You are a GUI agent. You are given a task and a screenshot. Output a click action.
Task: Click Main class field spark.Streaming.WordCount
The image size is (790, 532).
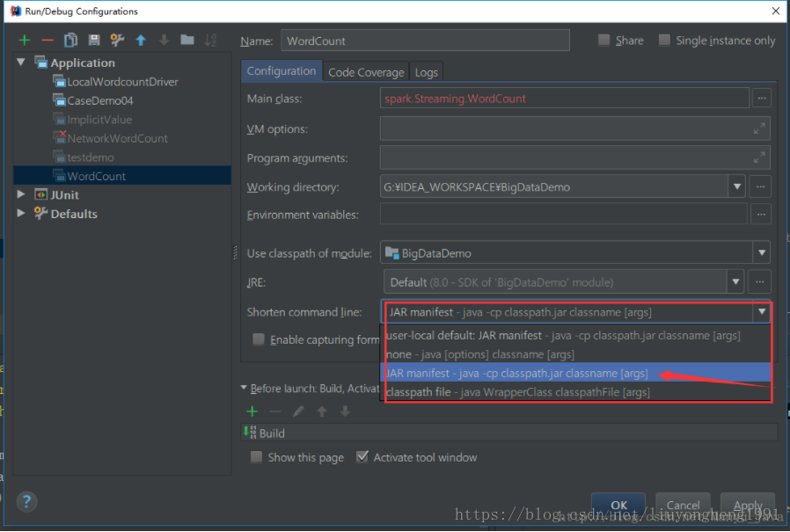(x=564, y=98)
